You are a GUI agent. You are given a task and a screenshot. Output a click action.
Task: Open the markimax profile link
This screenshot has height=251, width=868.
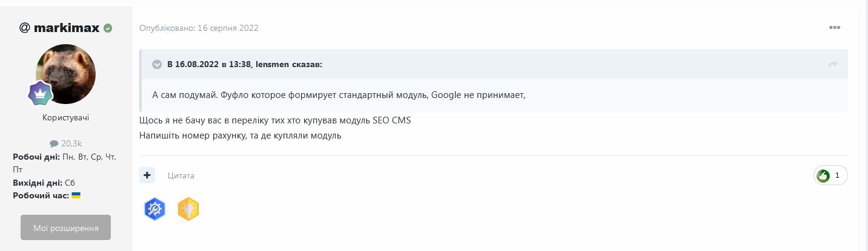tap(67, 28)
